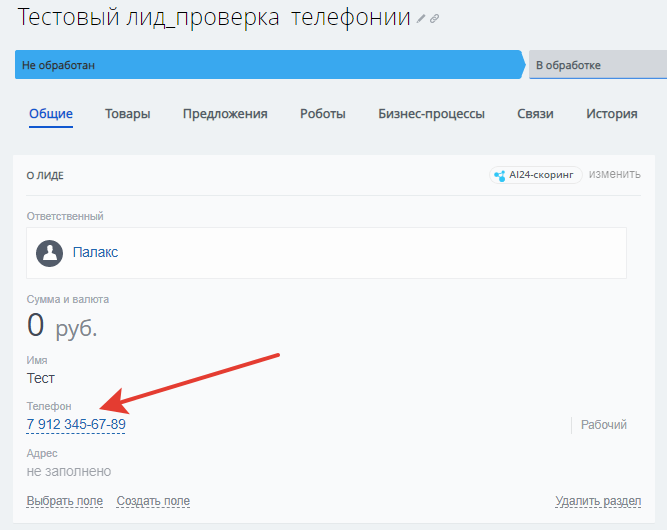The image size is (667, 530).
Task: Open the Роботы tab
Action: tap(323, 114)
